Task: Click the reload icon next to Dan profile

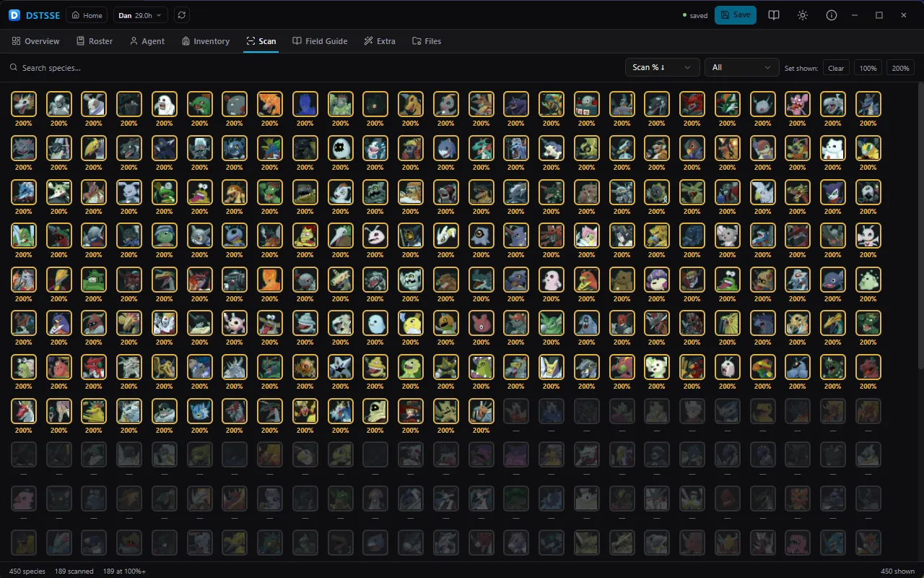Action: (x=181, y=15)
